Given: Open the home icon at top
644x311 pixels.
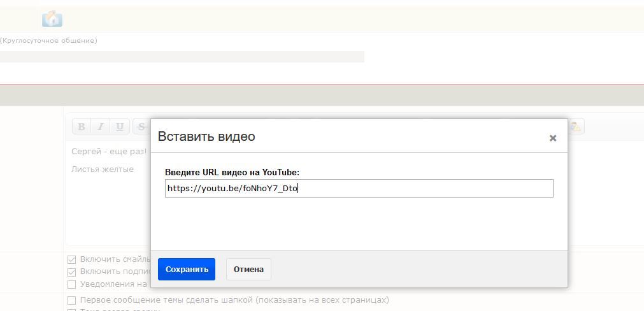Looking at the screenshot, I should [x=52, y=18].
